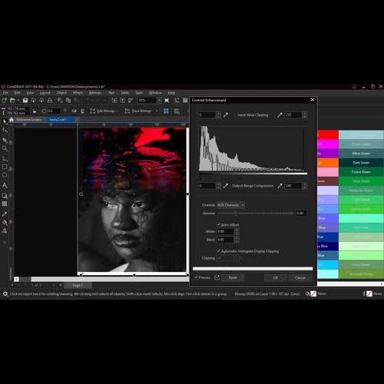The width and height of the screenshot is (384, 384).
Task: Click the Black value field
Action: pos(226,240)
